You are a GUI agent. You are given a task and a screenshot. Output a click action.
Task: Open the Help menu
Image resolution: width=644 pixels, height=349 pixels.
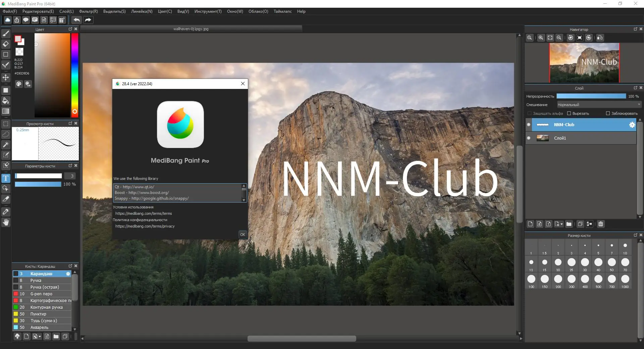coord(301,11)
